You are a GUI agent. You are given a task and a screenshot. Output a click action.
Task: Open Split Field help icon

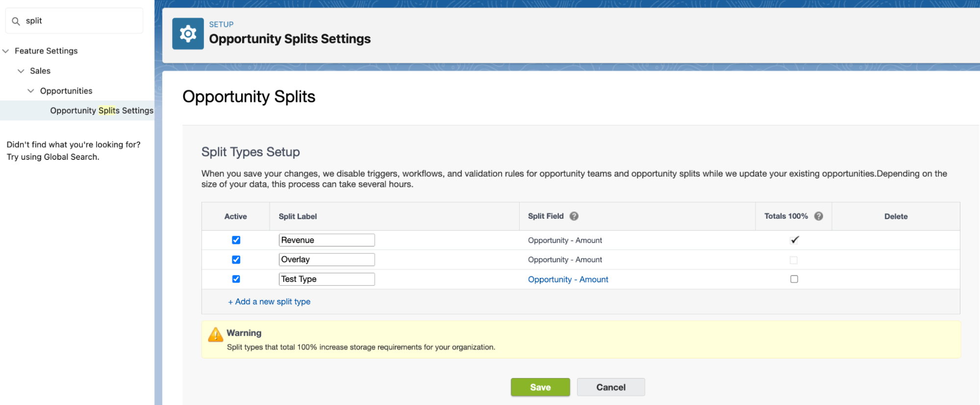[x=574, y=216]
